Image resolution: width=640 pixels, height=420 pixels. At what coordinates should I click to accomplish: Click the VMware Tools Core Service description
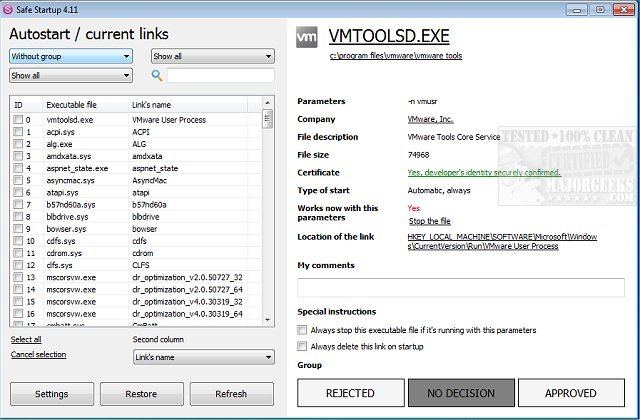click(x=454, y=137)
